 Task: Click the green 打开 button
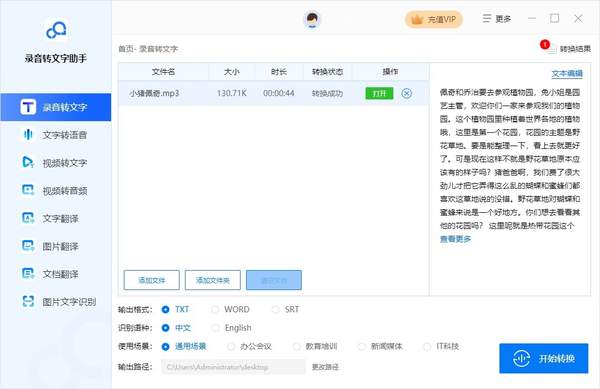[379, 93]
